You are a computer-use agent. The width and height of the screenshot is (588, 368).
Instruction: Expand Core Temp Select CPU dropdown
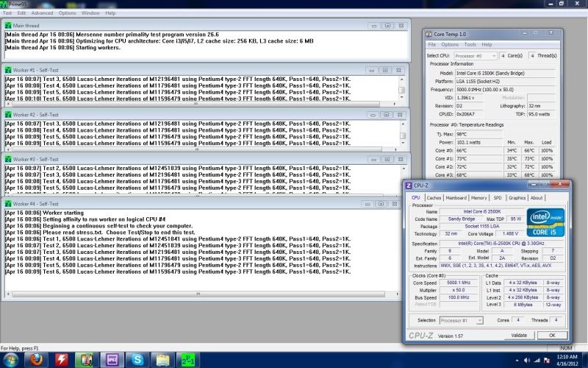(x=494, y=56)
